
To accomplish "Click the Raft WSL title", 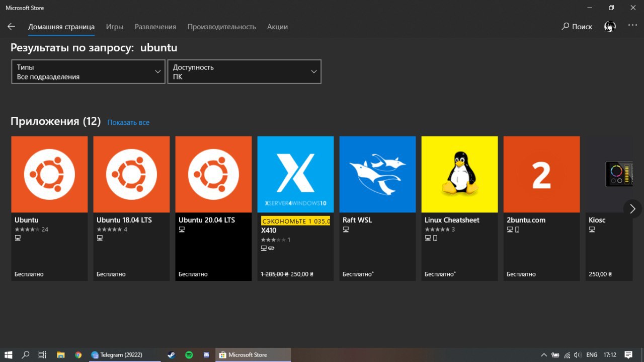I will point(357,220).
